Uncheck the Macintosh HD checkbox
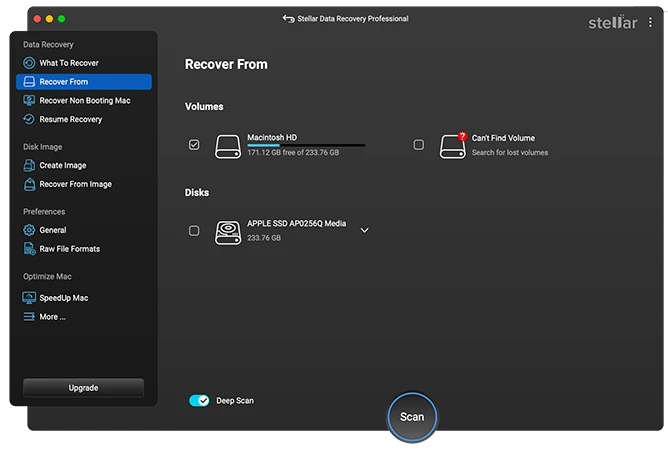The height and width of the screenshot is (456, 668). coord(194,145)
